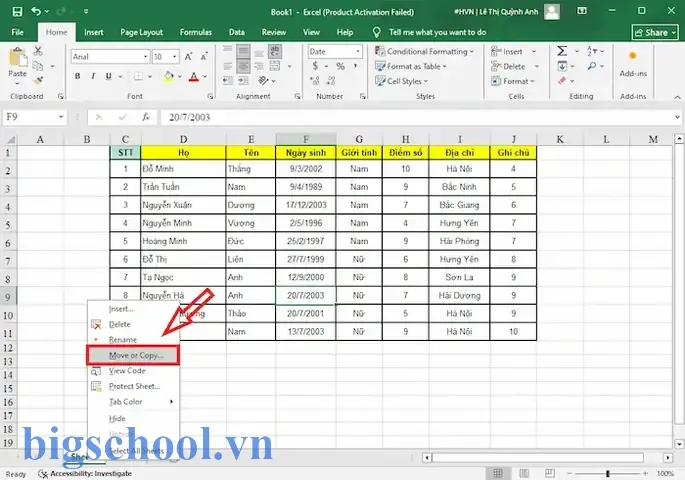Open the File tab
Viewport: 685px width, 480px height.
tap(17, 32)
